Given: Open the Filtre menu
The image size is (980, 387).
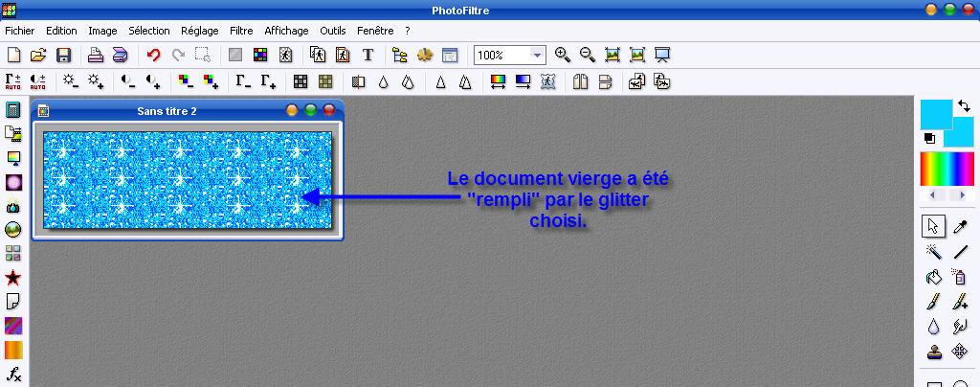Looking at the screenshot, I should click(x=241, y=31).
